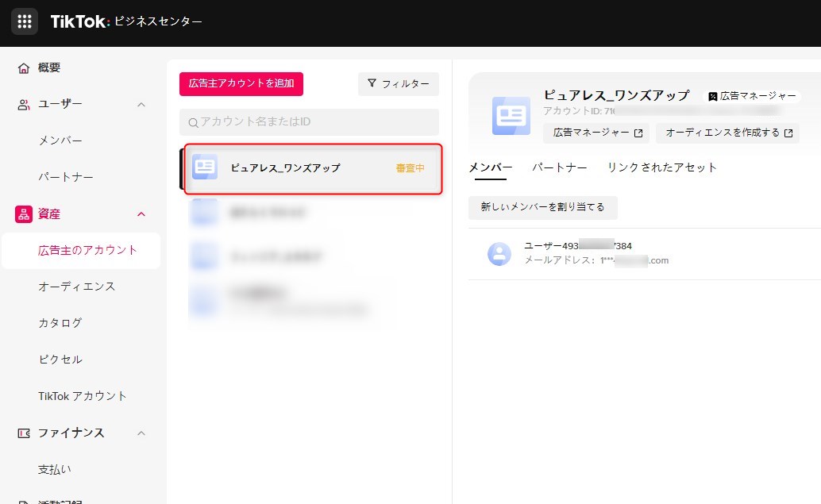The image size is (821, 504).
Task: Click the user avatar icon in member list
Action: (x=499, y=254)
